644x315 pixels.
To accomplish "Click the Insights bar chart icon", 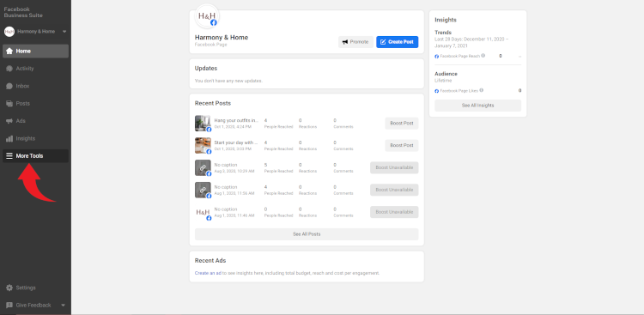I will [x=9, y=138].
